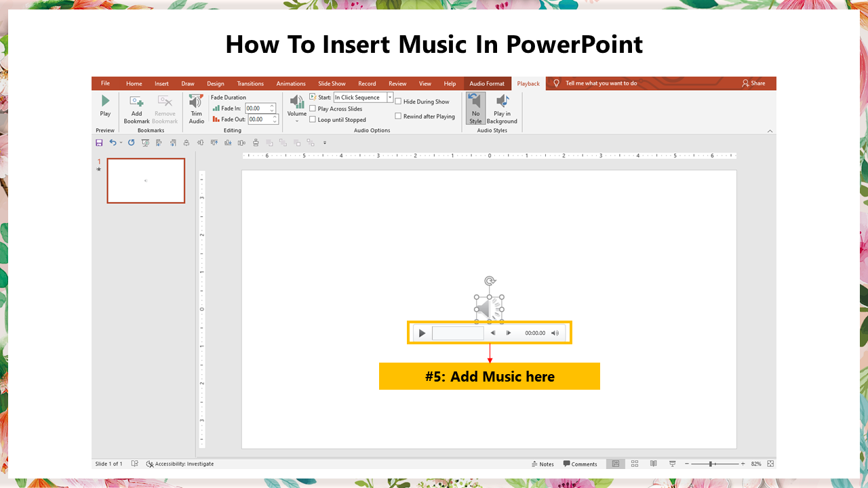Image resolution: width=868 pixels, height=488 pixels.
Task: Open the Transitions tab
Action: [x=250, y=83]
